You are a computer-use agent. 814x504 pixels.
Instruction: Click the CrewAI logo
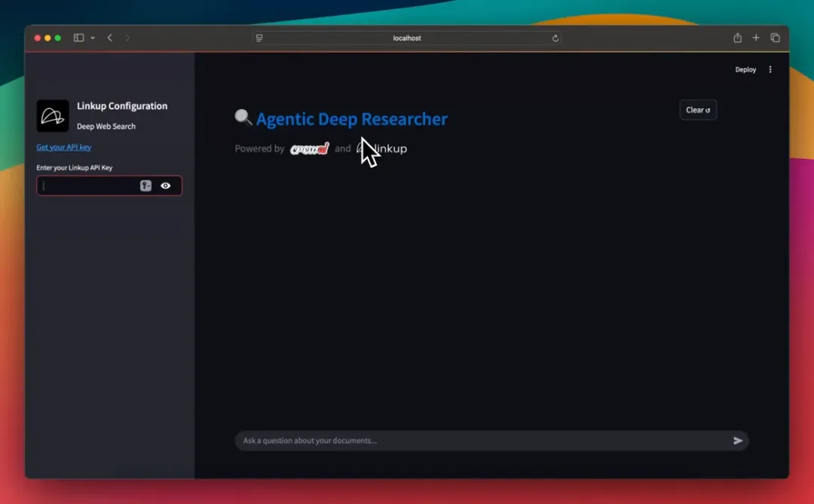pos(310,149)
